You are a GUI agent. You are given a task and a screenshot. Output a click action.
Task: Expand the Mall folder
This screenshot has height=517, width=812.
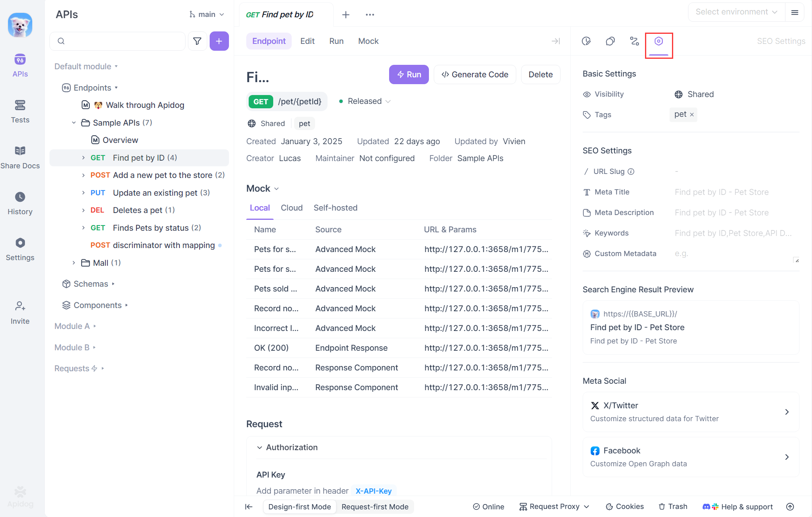(74, 263)
